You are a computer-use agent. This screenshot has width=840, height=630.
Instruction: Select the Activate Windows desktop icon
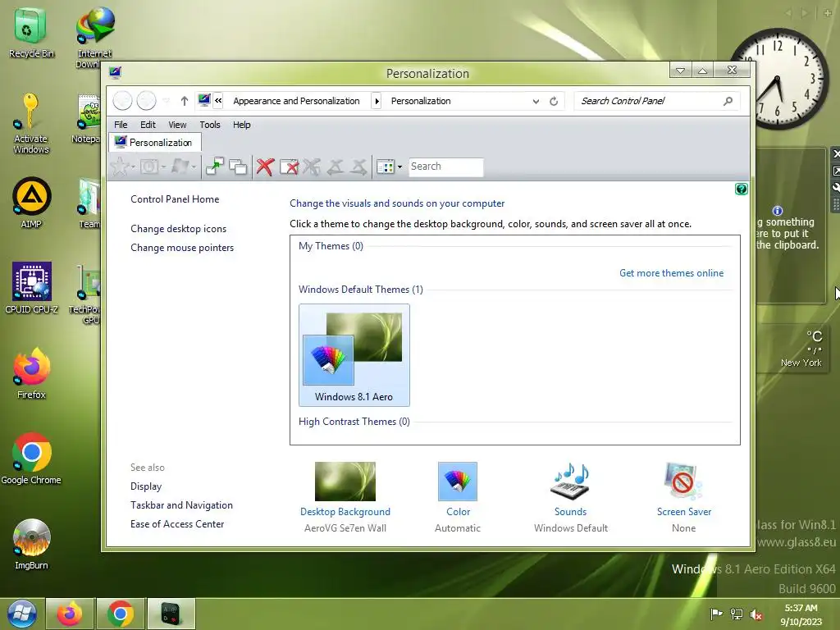pyautogui.click(x=31, y=124)
